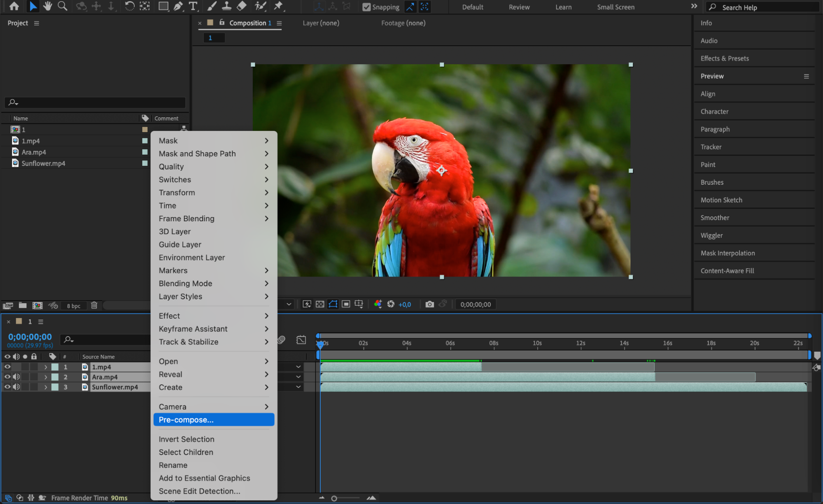Select the Pen tool
This screenshot has height=504, width=823.
click(x=178, y=6)
